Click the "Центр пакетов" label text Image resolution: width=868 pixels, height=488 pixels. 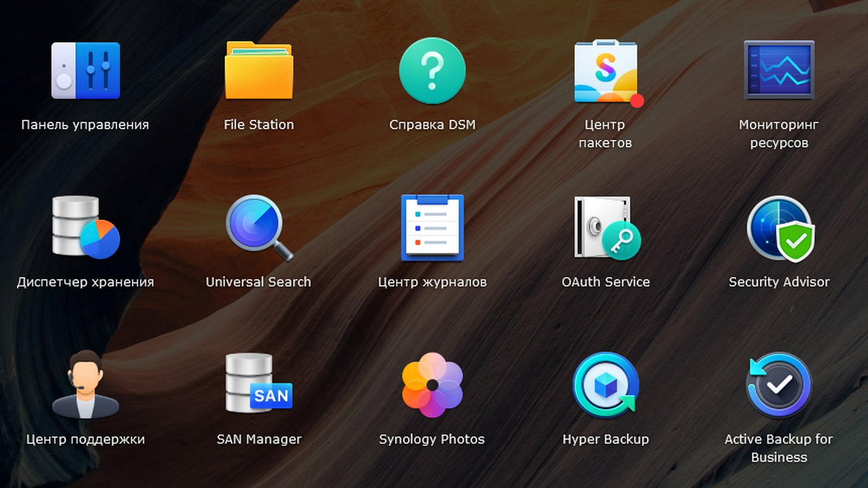coord(605,134)
